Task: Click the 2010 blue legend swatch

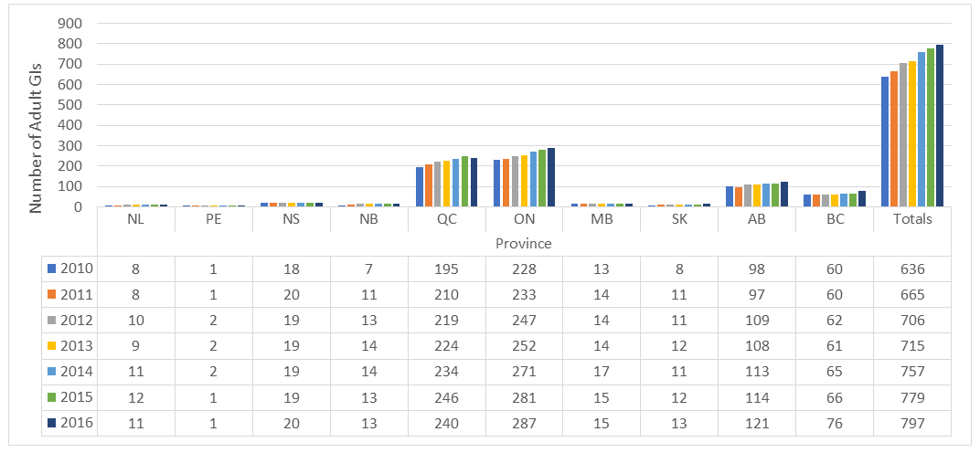Action: pos(52,269)
